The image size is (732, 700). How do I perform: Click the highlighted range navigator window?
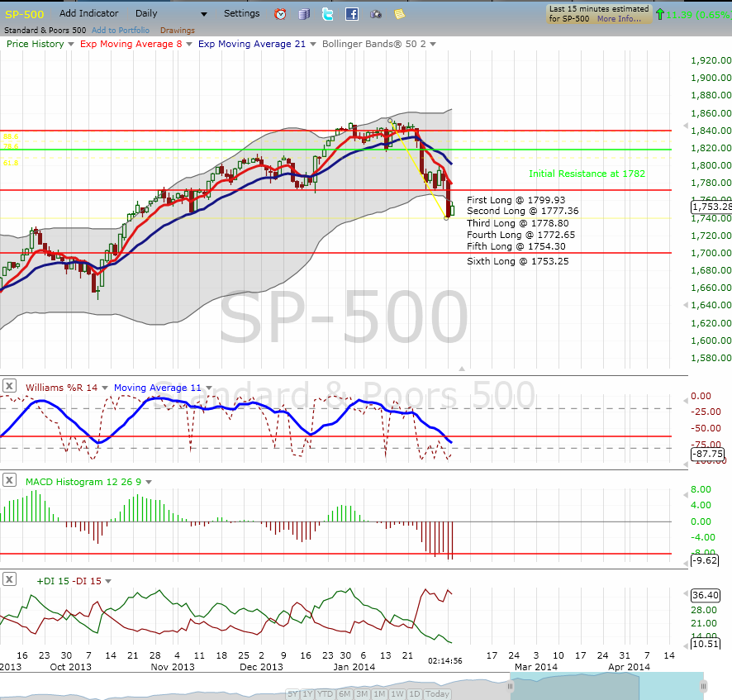(607, 686)
